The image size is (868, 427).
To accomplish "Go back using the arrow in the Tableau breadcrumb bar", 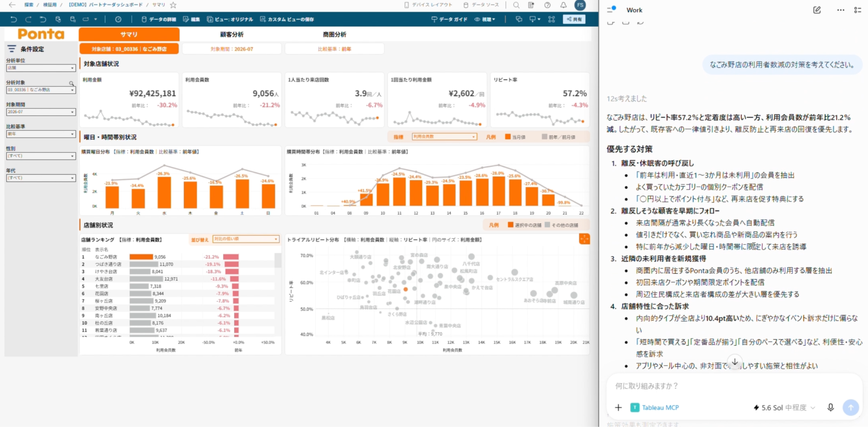I will click(12, 5).
